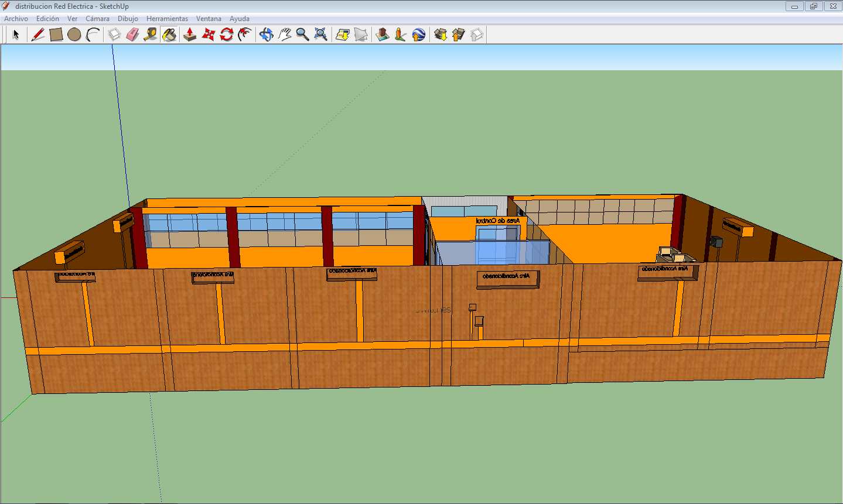Select the Rotate tool
The image size is (843, 504).
pos(226,34)
